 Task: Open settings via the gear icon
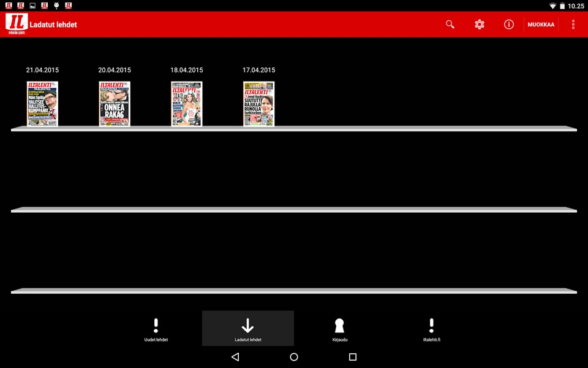point(479,25)
